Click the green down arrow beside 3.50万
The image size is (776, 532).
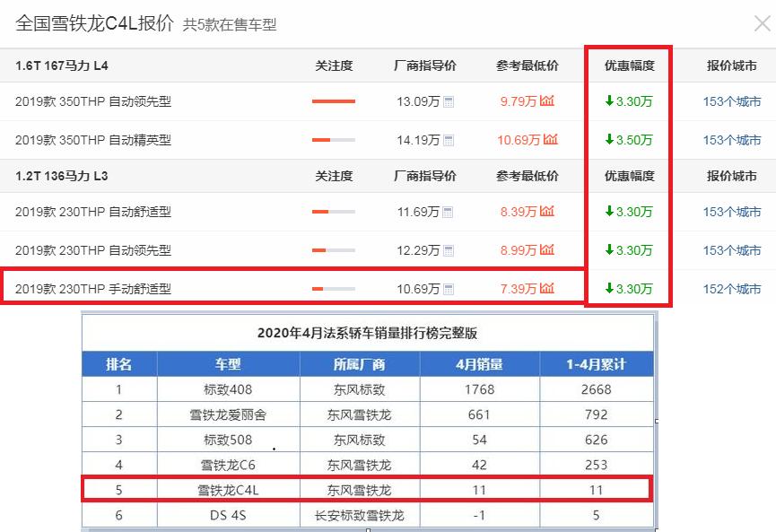(x=610, y=139)
